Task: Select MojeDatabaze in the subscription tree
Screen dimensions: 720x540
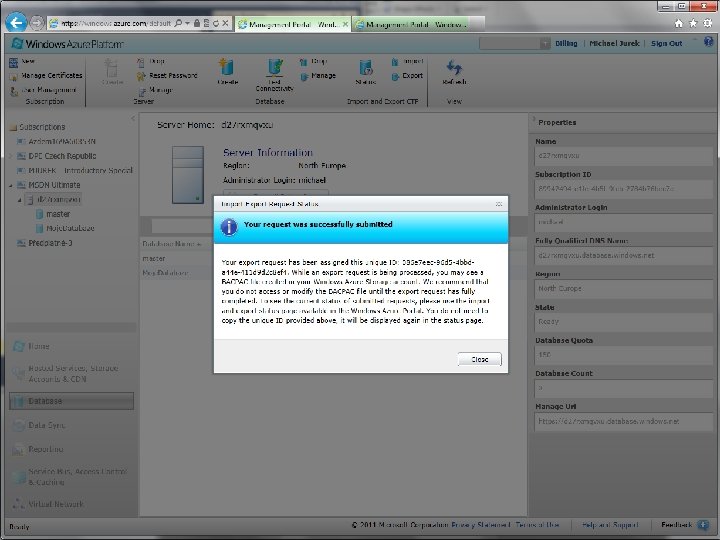Action: 70,228
